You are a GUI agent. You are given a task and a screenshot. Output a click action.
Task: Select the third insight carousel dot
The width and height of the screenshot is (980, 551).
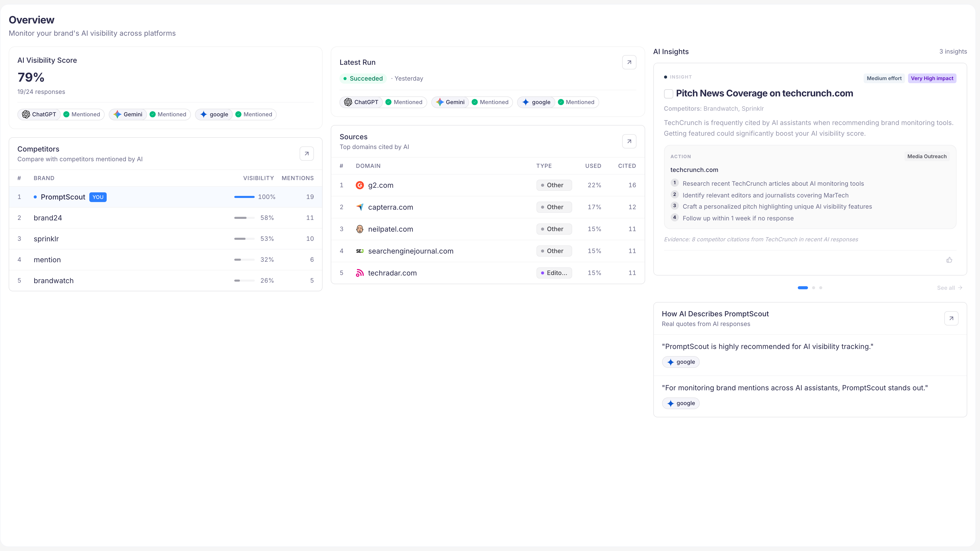820,288
